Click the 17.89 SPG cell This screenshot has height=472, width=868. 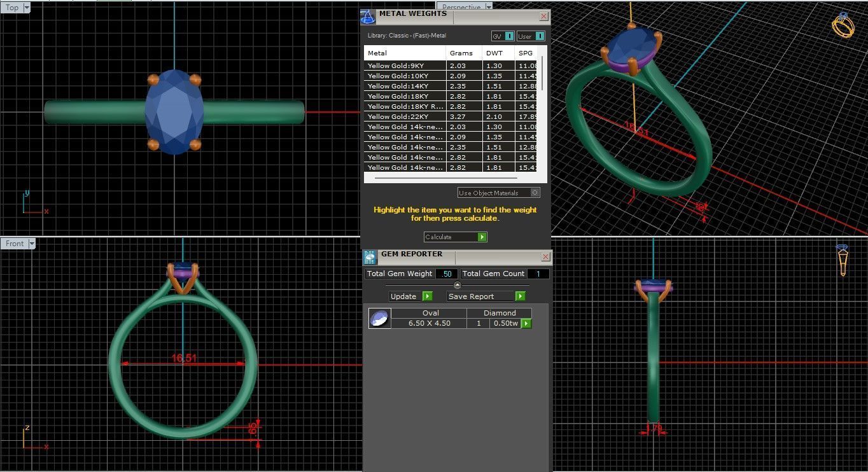click(x=526, y=116)
